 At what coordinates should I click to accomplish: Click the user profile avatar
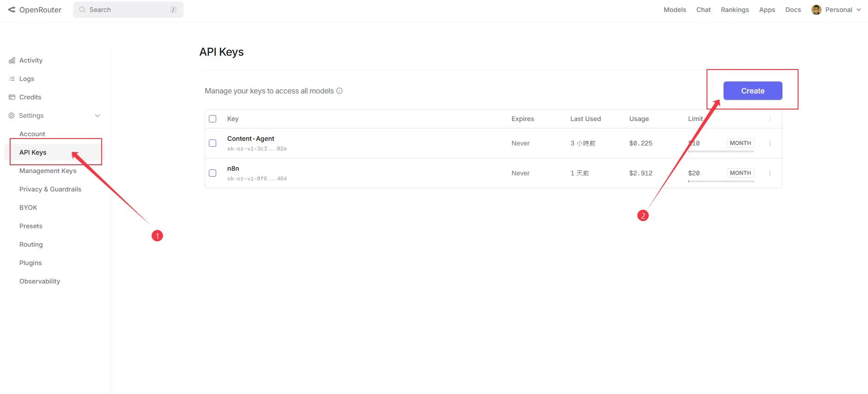coord(816,10)
